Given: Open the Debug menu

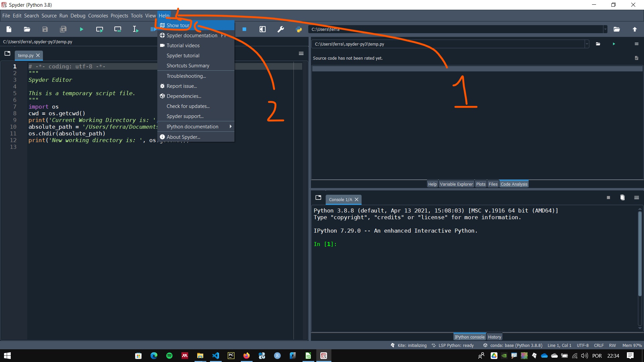Looking at the screenshot, I should (78, 16).
